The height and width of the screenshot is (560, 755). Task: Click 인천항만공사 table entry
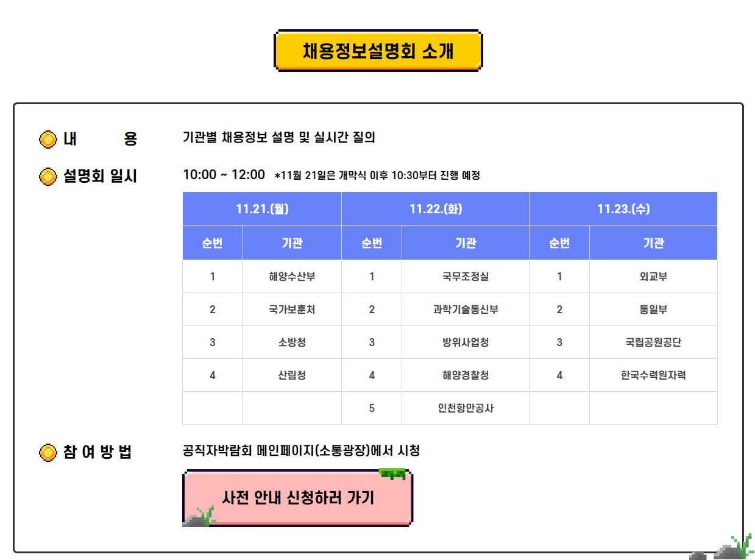tap(466, 408)
